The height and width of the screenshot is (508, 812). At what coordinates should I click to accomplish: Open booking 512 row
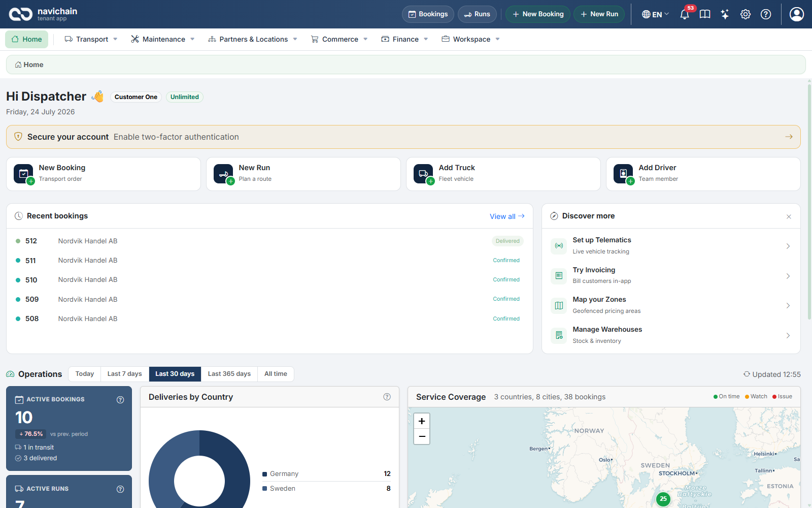click(269, 241)
